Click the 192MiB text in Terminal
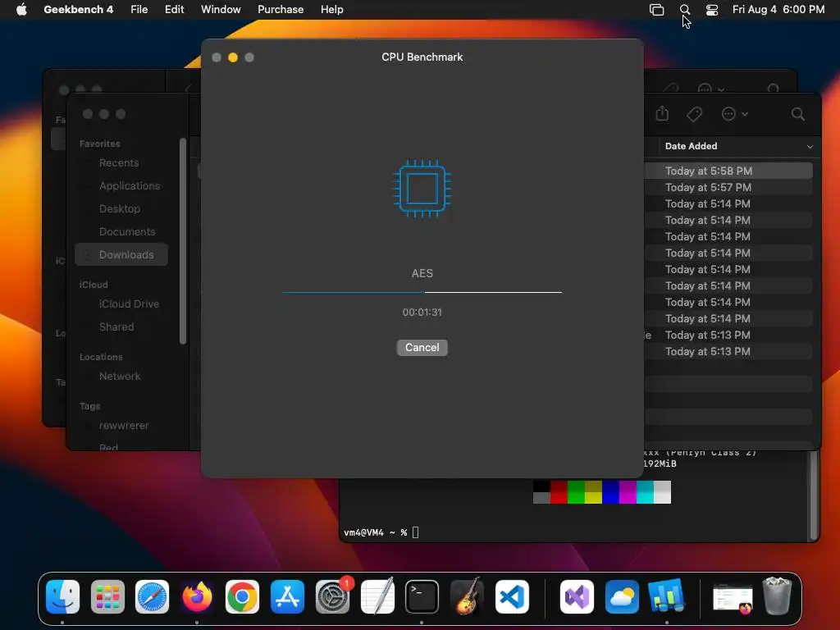The height and width of the screenshot is (630, 840). point(660,464)
